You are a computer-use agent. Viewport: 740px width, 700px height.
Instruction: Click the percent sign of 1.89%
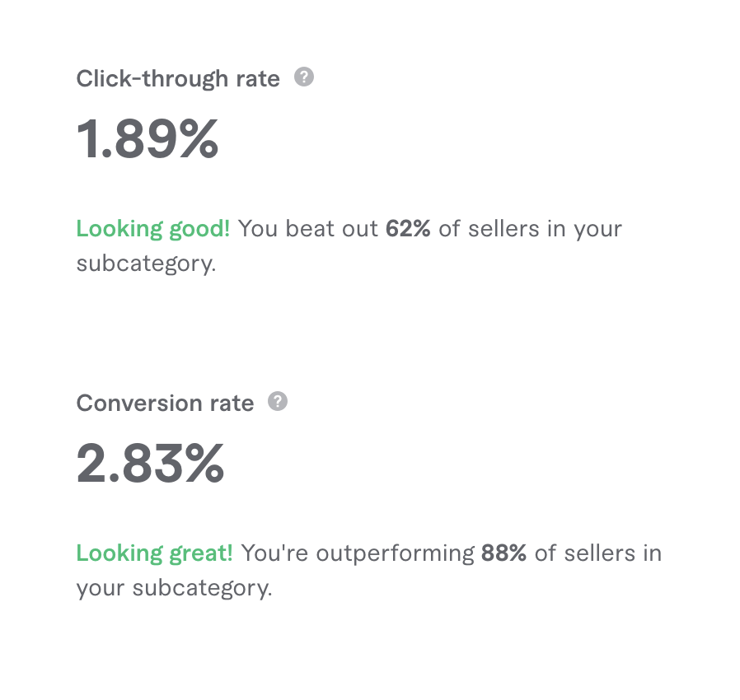coord(199,138)
